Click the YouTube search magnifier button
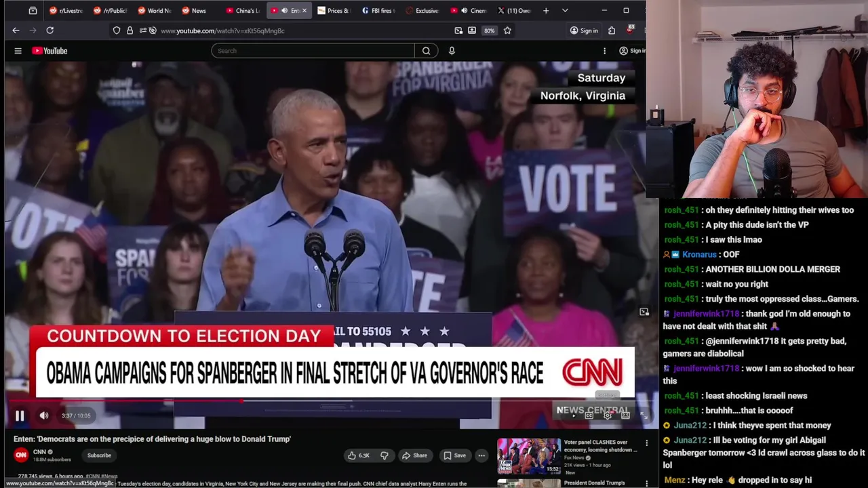This screenshot has height=488, width=868. (427, 51)
